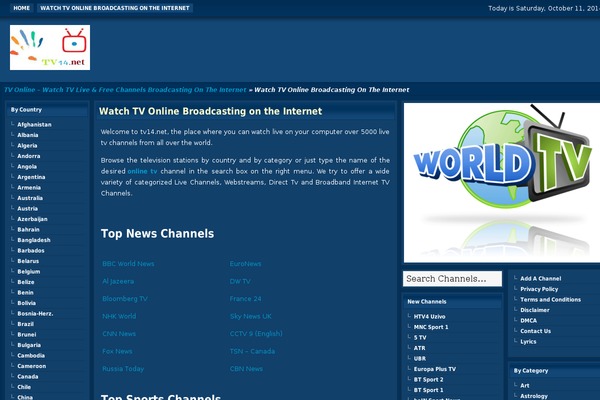Go to the HOME menu item
The width and height of the screenshot is (600, 400).
point(21,8)
